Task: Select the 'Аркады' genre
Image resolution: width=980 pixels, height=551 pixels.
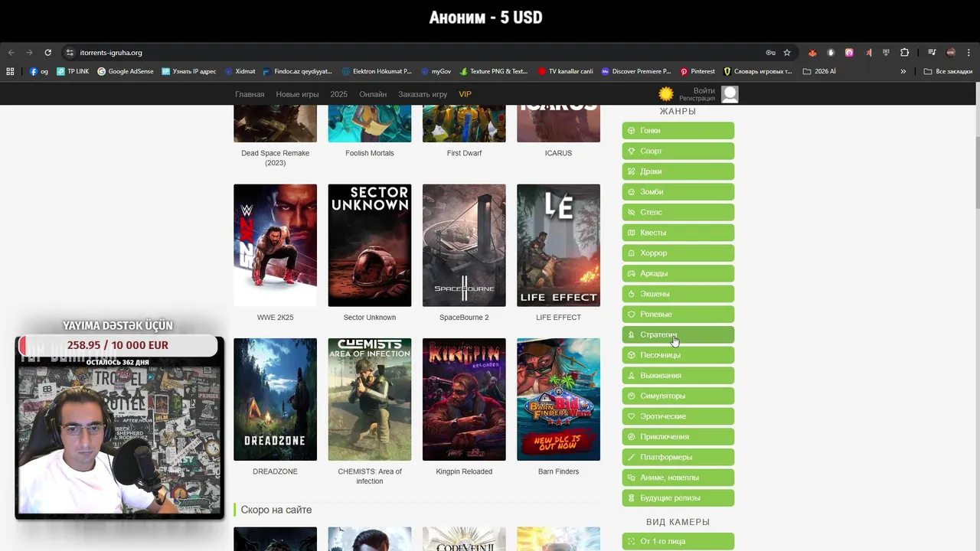Action: pos(678,273)
